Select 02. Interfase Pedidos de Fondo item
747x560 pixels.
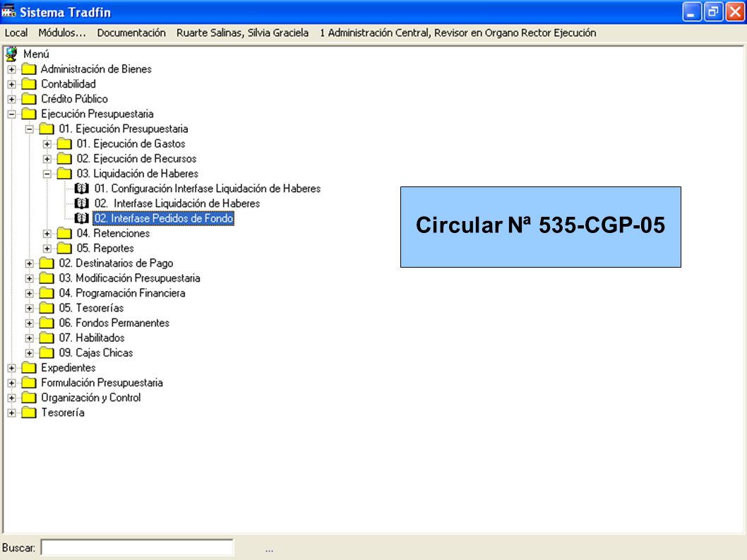coord(163,218)
